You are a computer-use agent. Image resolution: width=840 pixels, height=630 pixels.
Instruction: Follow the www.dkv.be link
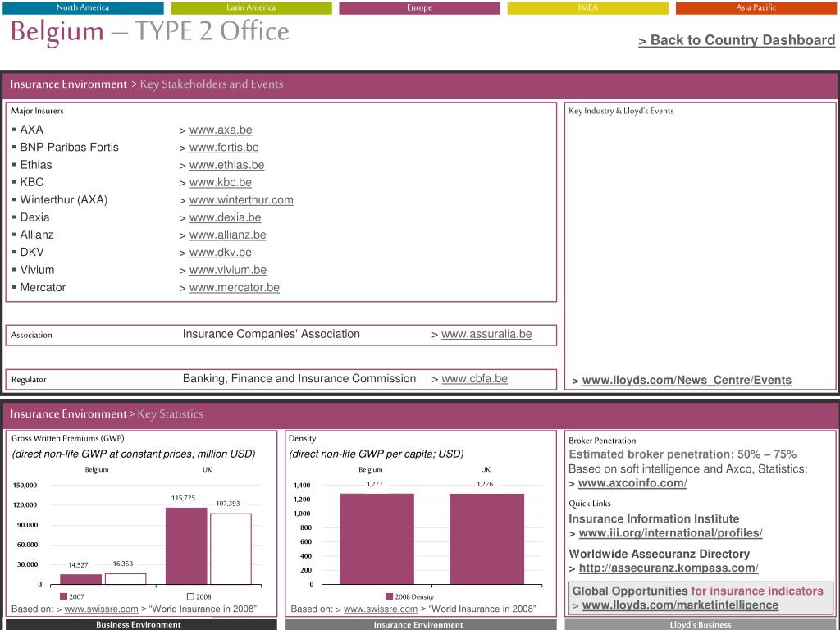pyautogui.click(x=220, y=253)
